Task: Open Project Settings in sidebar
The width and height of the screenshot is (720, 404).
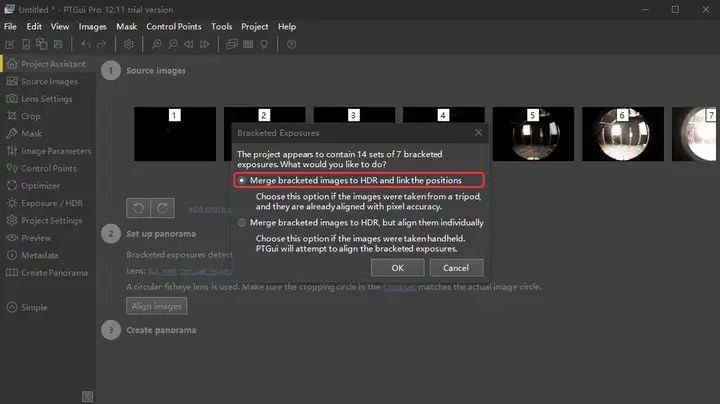Action: 48,220
